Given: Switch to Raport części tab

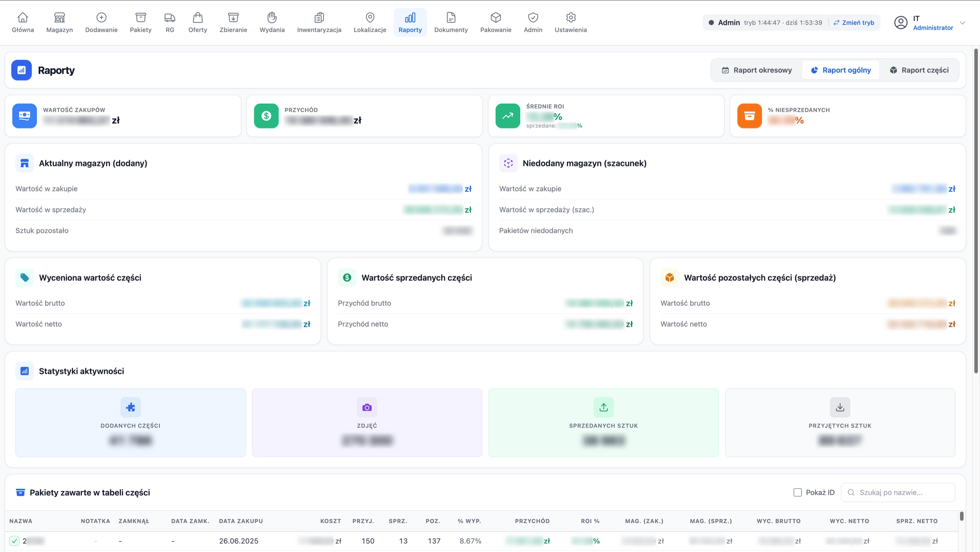Looking at the screenshot, I should pos(919,70).
